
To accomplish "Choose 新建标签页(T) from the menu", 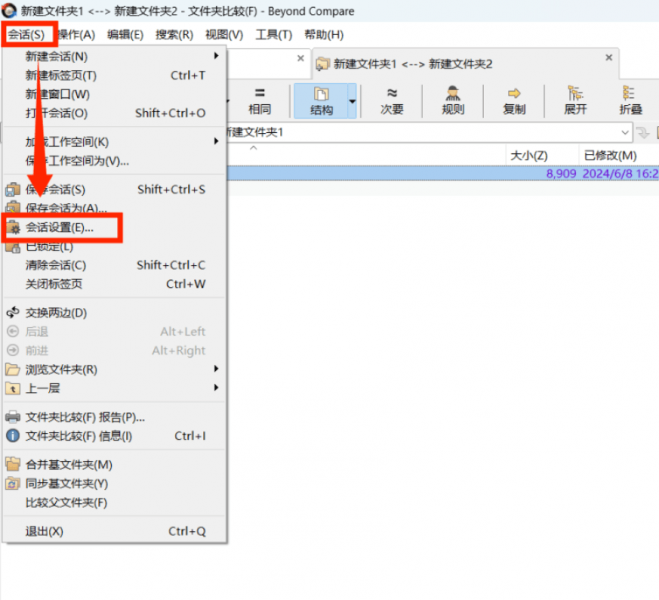I will [x=114, y=75].
